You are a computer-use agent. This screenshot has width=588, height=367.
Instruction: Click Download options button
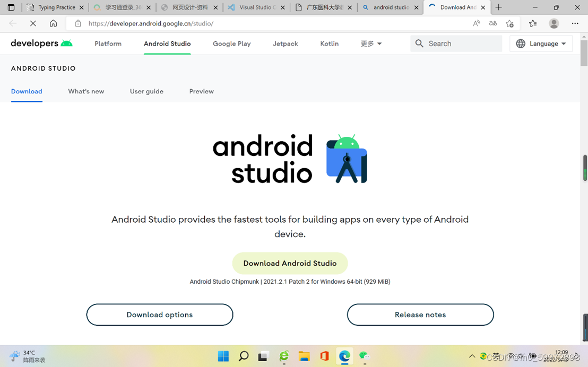(160, 314)
